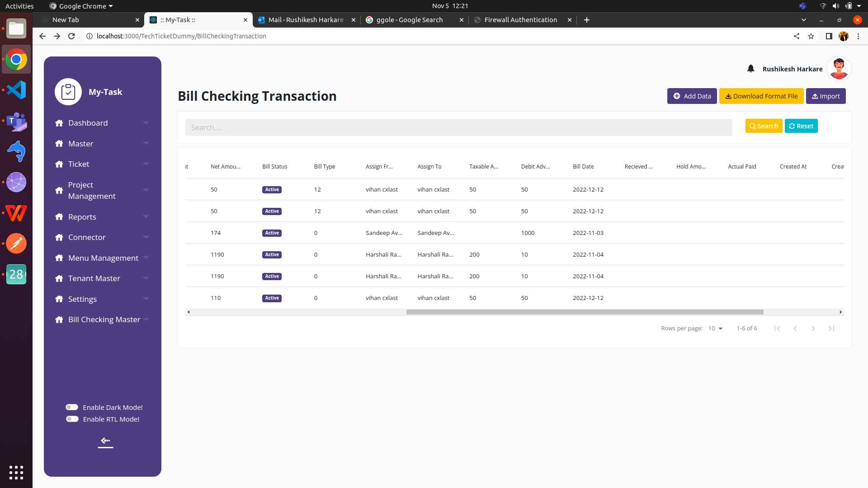Viewport: 868px width, 488px height.
Task: Show applications grid in the dock
Action: (16, 472)
